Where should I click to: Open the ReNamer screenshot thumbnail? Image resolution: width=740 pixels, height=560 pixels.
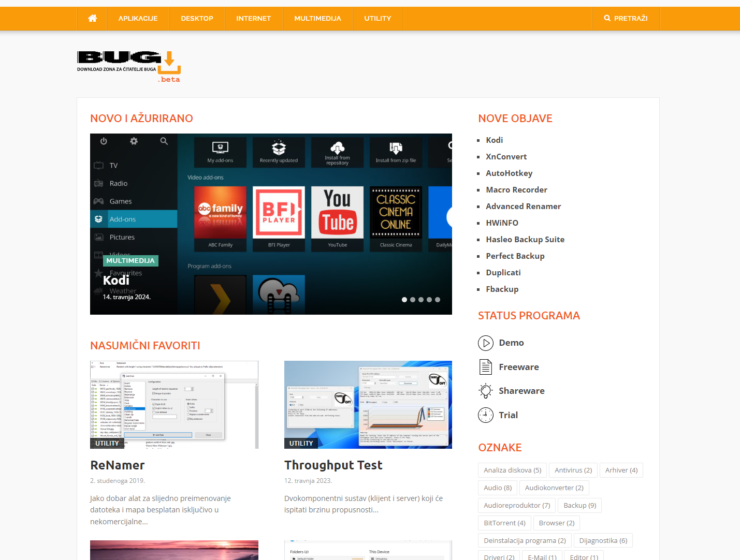point(174,405)
